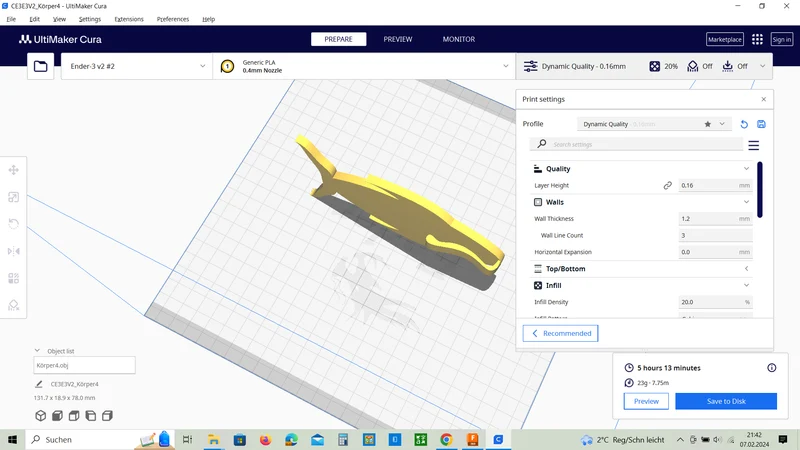800x450 pixels.
Task: Open file with the folder icon
Action: 40,66
